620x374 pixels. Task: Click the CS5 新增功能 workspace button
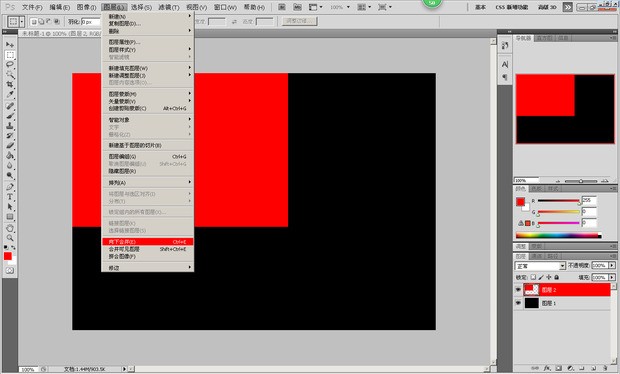click(512, 7)
